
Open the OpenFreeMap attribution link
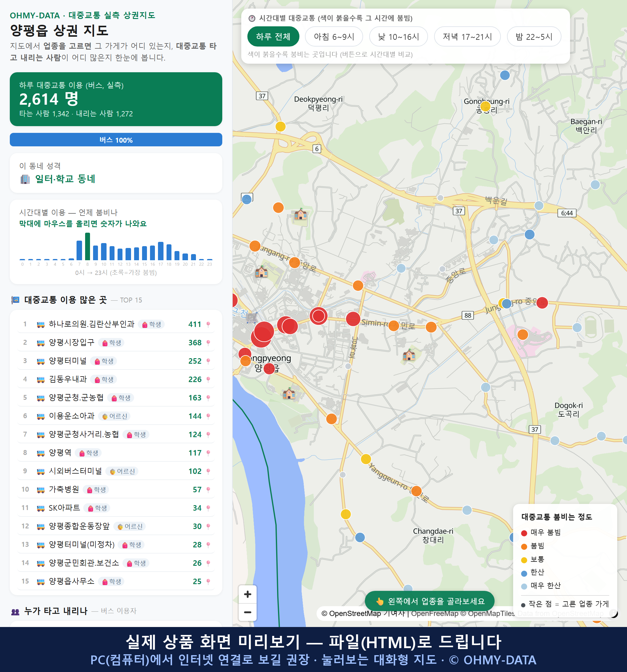click(434, 614)
